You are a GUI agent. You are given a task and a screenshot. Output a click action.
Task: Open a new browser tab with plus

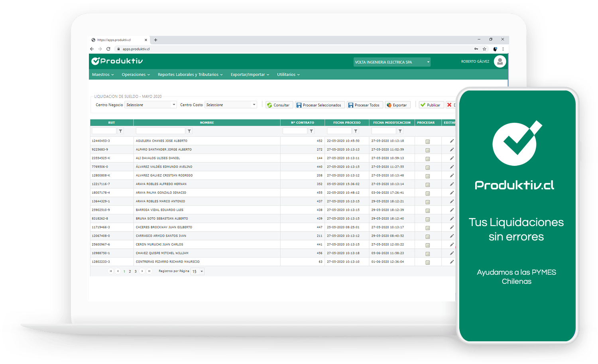pos(155,40)
